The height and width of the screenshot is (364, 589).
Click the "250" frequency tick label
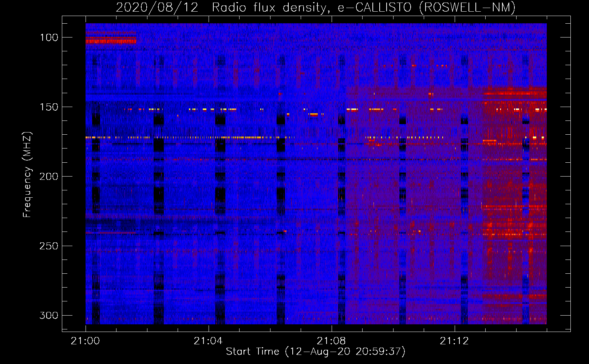pyautogui.click(x=49, y=246)
